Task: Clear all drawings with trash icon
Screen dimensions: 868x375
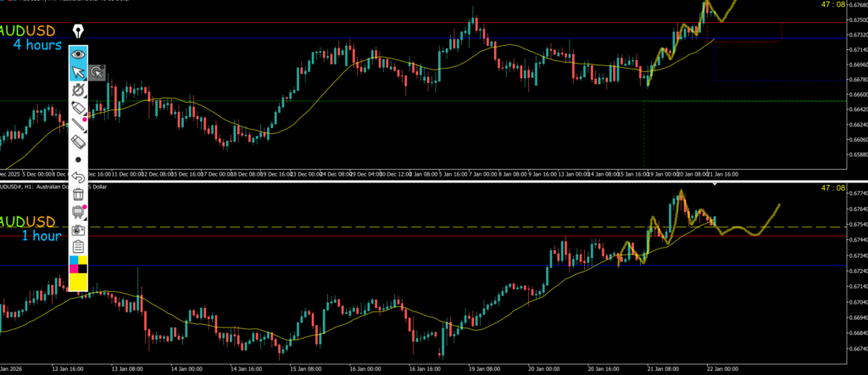Action: pos(78,194)
